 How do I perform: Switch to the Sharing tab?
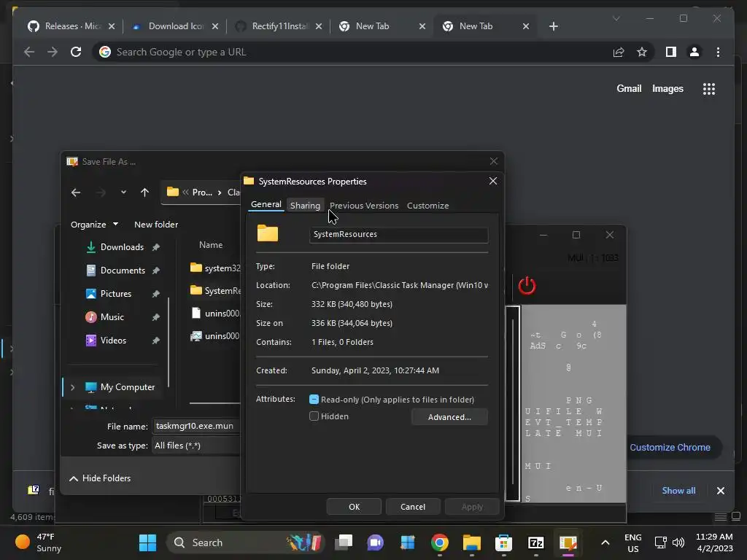(305, 205)
